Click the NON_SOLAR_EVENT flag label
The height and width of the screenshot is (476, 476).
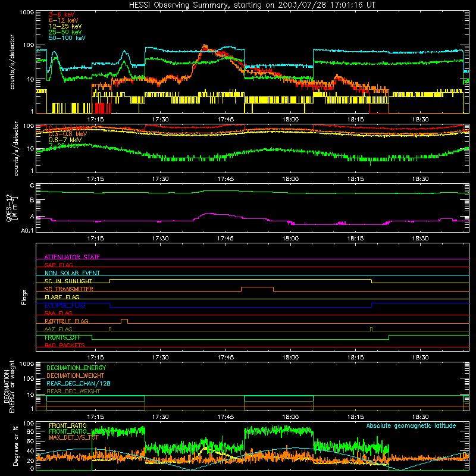pyautogui.click(x=72, y=273)
